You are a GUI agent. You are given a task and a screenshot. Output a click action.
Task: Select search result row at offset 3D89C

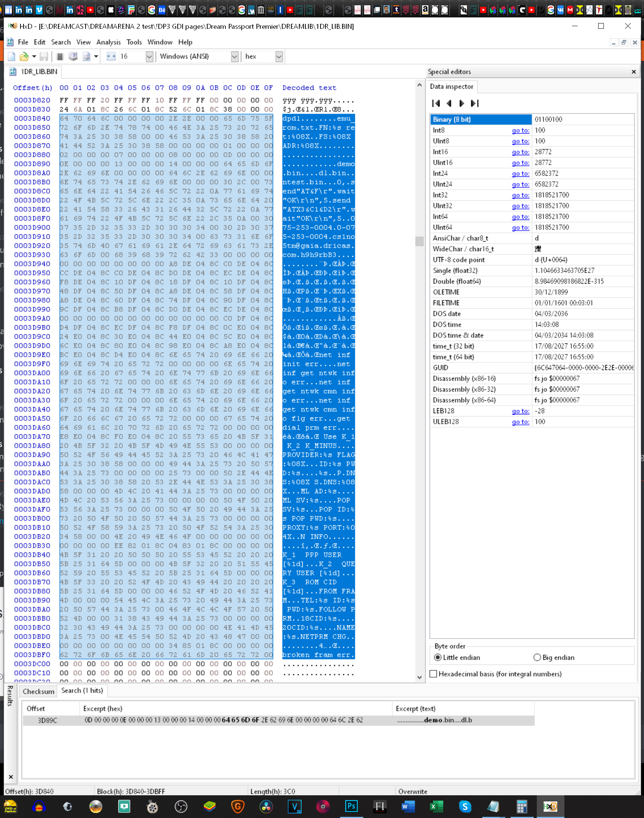coord(278,720)
